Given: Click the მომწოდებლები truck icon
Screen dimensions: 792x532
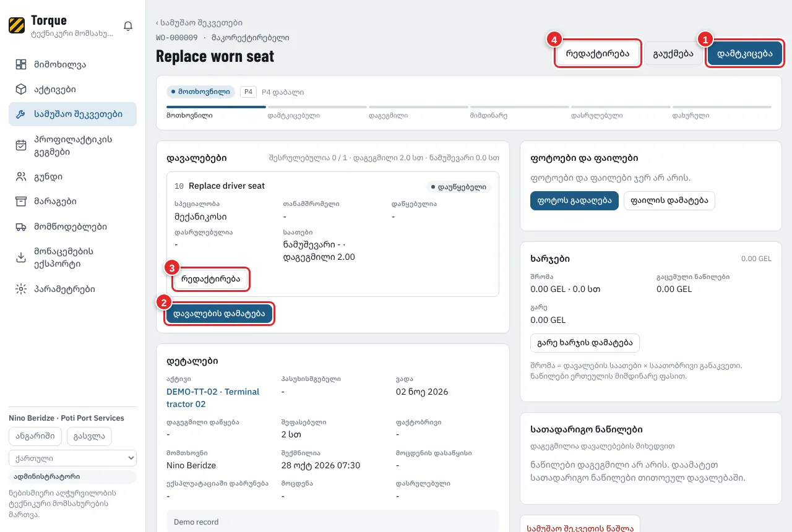Looking at the screenshot, I should click(x=21, y=227).
